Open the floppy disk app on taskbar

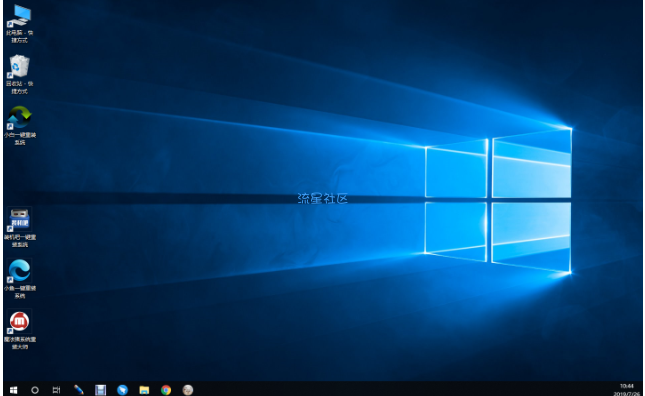pyautogui.click(x=100, y=390)
